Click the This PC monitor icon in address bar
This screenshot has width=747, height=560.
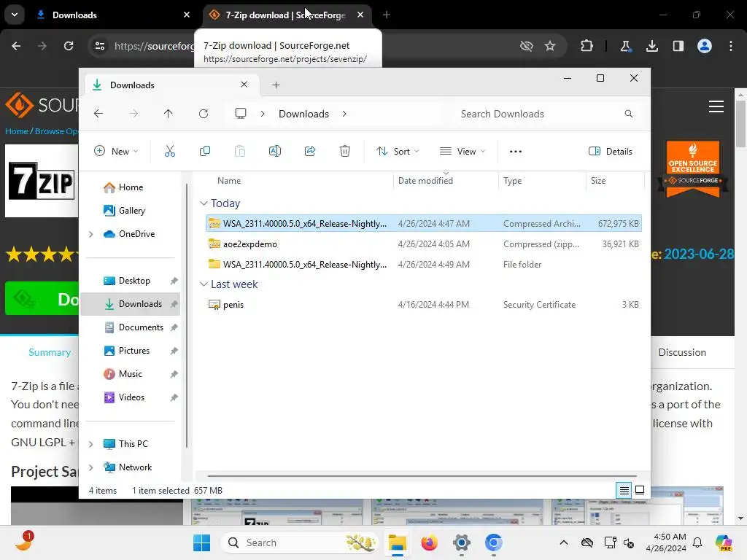(241, 114)
